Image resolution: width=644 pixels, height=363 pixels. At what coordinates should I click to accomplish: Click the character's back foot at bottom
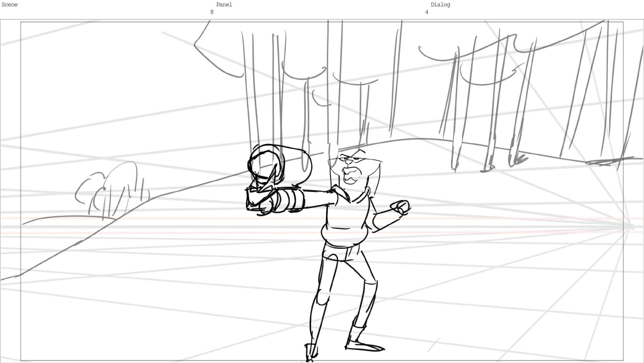310,353
